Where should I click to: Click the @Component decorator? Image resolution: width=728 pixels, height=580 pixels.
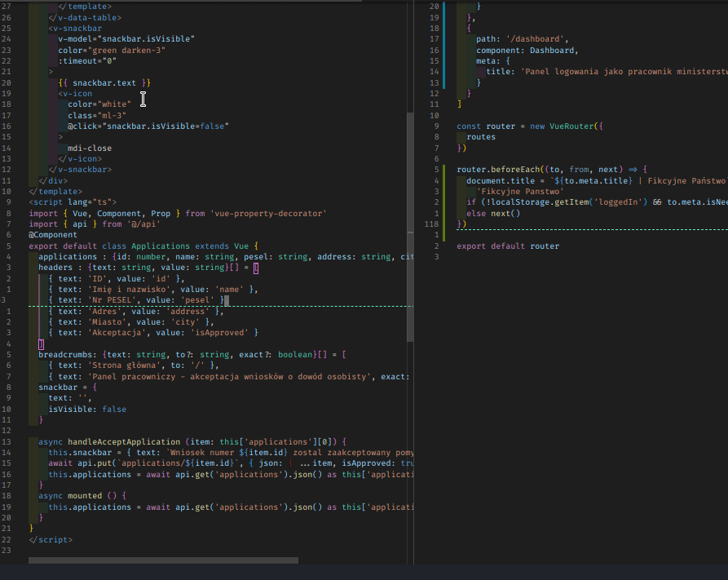click(53, 235)
